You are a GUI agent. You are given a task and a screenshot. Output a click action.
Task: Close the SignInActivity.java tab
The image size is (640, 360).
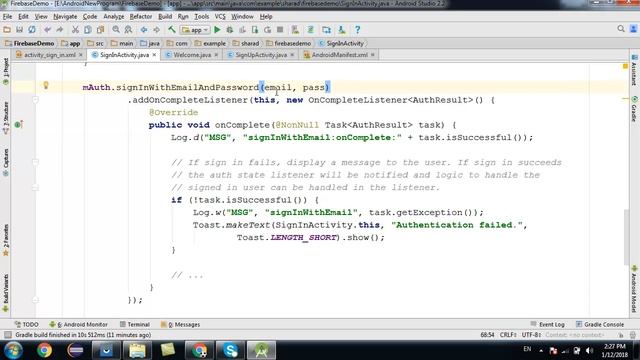tap(154, 55)
